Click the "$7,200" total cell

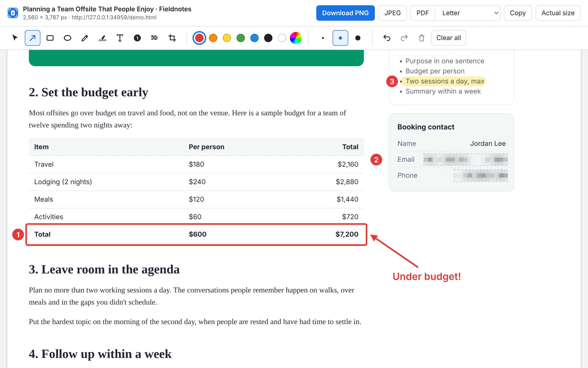click(x=347, y=234)
